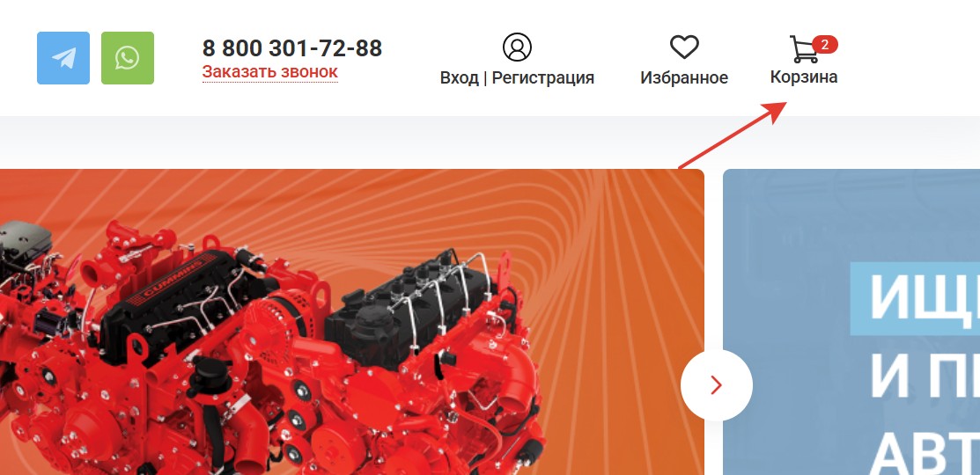Image resolution: width=980 pixels, height=475 pixels.
Task: Open the Telegram messenger icon
Action: point(63,58)
